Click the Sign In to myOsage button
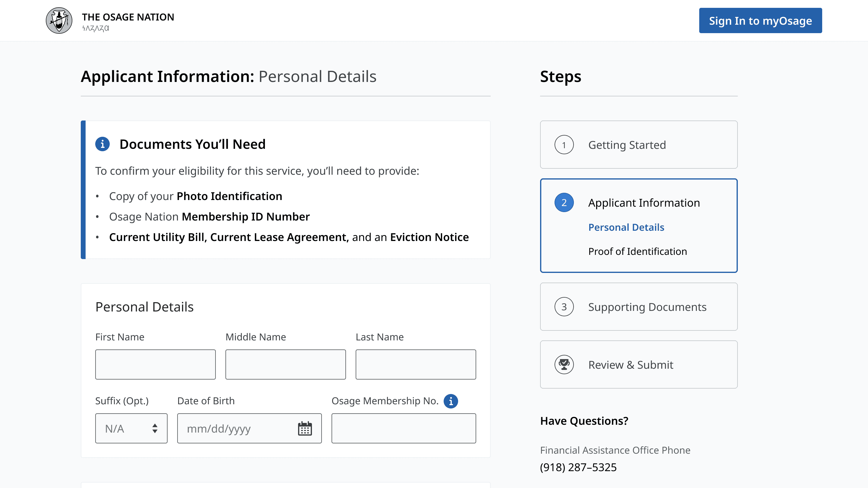The image size is (868, 488). coord(760,20)
